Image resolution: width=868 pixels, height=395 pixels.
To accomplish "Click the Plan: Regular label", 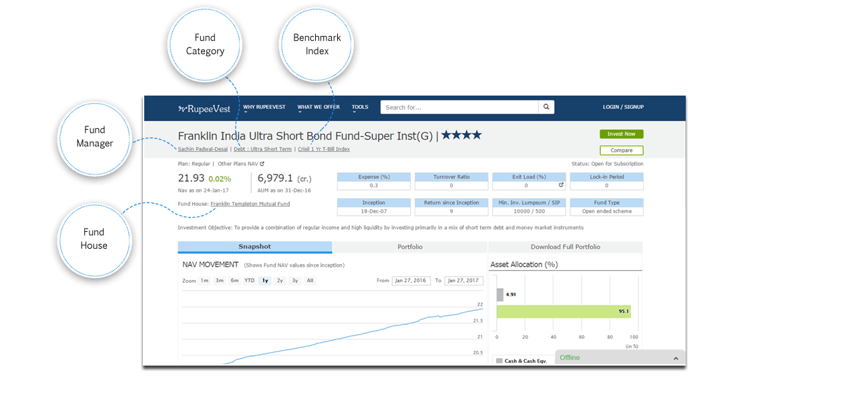I will pos(194,164).
